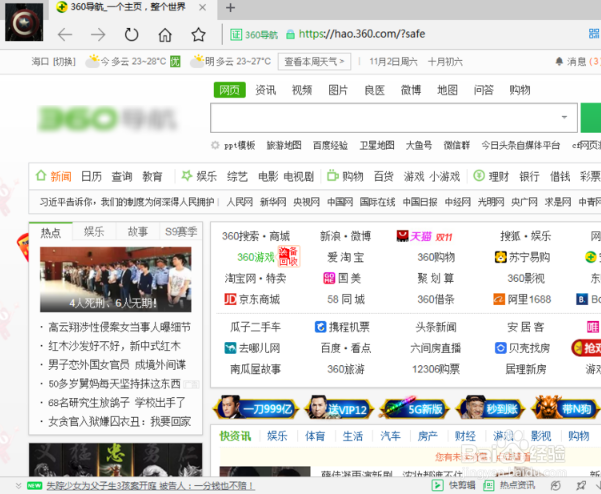This screenshot has height=494, width=601.
Task: Click the 娱乐 star icon in nav bar
Action: click(x=187, y=176)
